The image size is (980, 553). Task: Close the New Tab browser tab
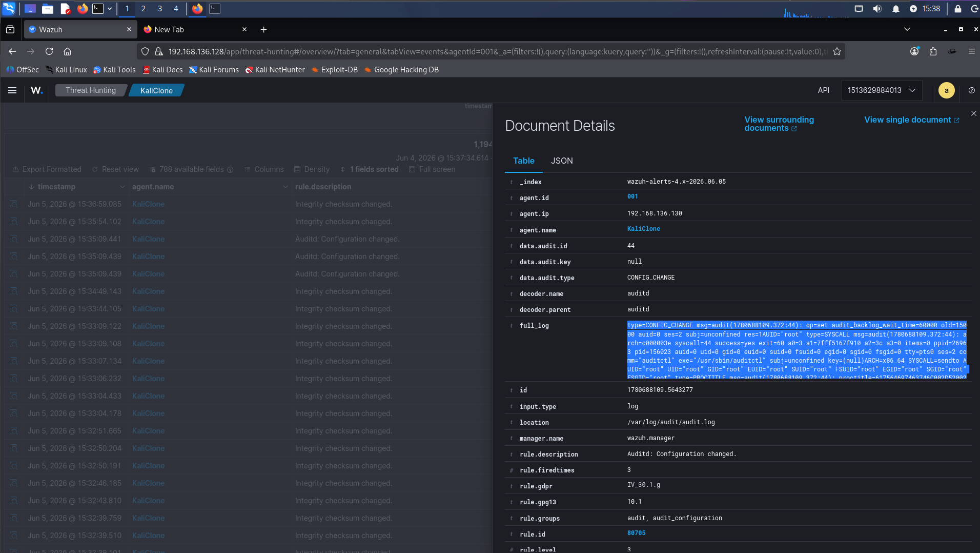(x=244, y=30)
